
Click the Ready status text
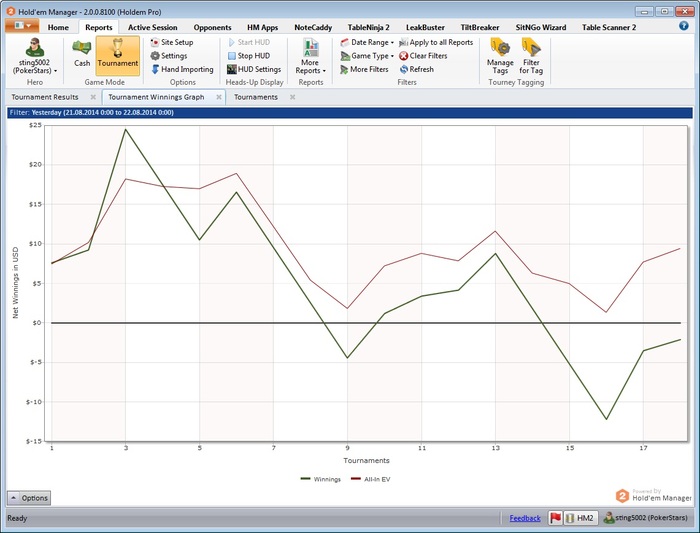coord(17,518)
